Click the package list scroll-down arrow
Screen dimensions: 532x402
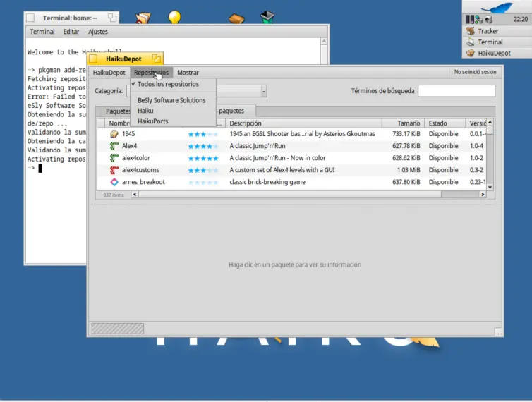point(490,188)
